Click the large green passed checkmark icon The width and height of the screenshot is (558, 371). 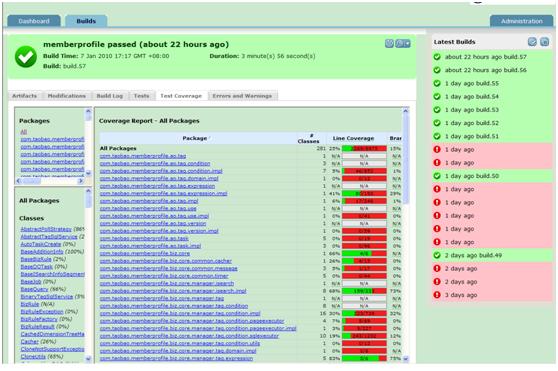point(26,57)
